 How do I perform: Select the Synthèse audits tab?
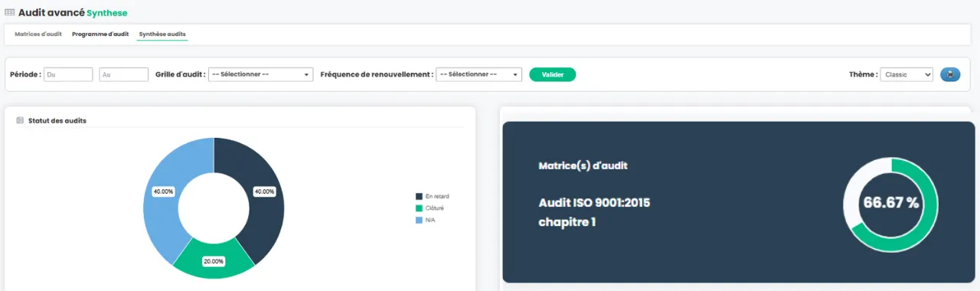pyautogui.click(x=162, y=34)
